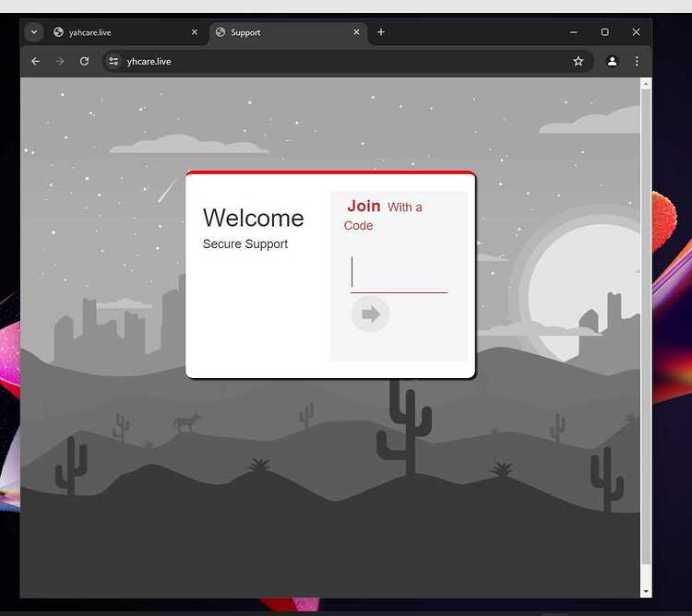Viewport: 692px width, 616px height.
Task: Open the Chrome profile icon
Action: 612,61
